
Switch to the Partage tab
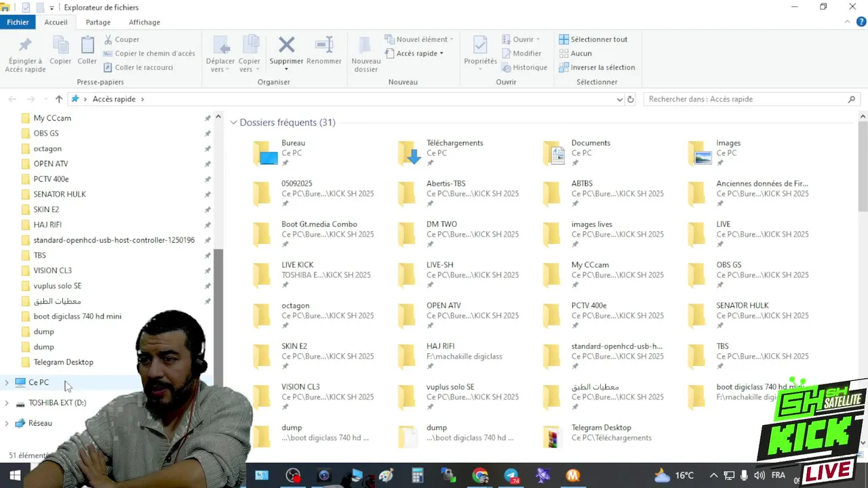(98, 22)
